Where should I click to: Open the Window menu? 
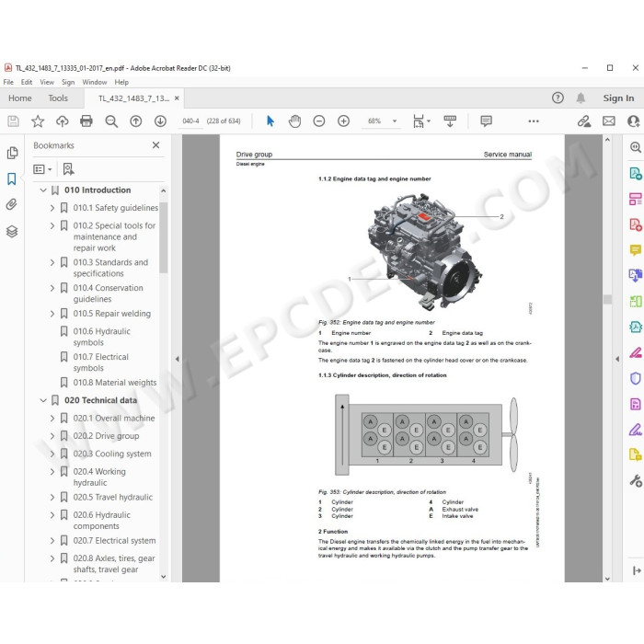(x=95, y=82)
